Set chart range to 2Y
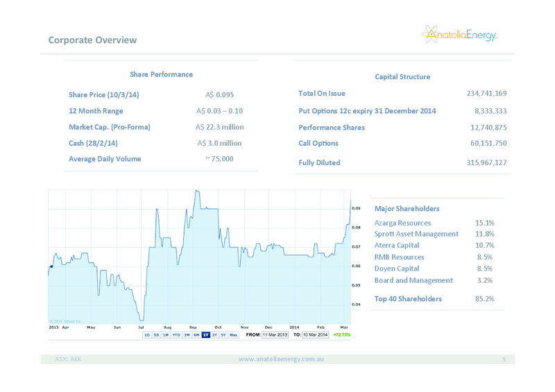The width and height of the screenshot is (555, 392). pos(214,335)
